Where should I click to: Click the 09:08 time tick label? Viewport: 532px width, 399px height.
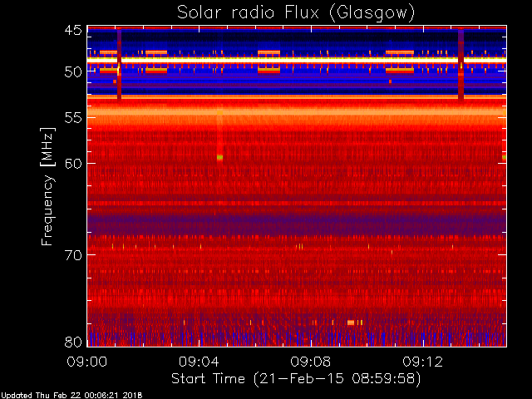pos(310,362)
